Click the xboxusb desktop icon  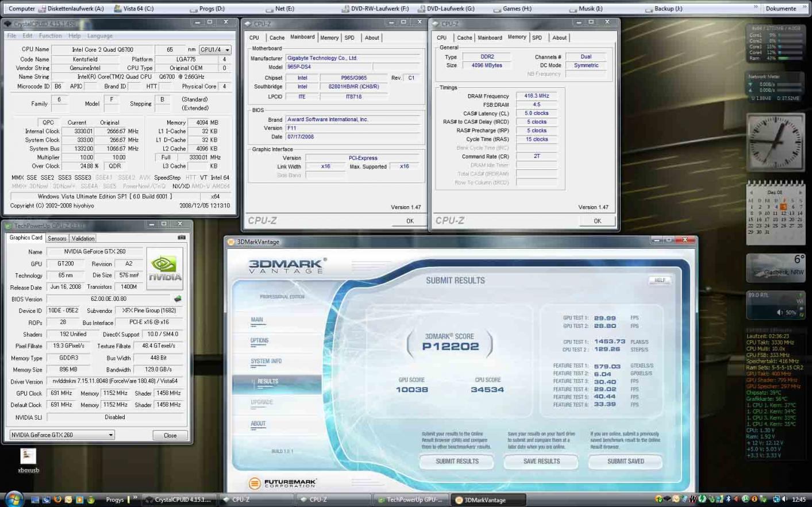click(28, 460)
